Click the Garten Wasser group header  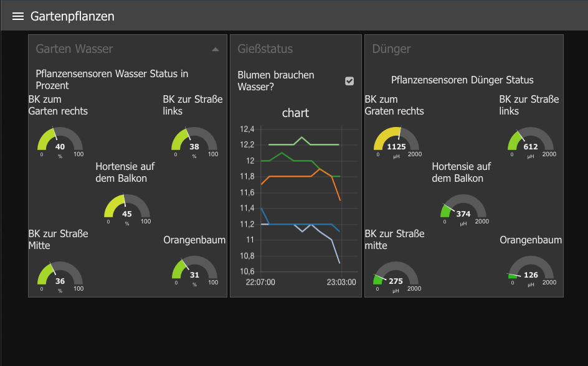click(x=74, y=49)
